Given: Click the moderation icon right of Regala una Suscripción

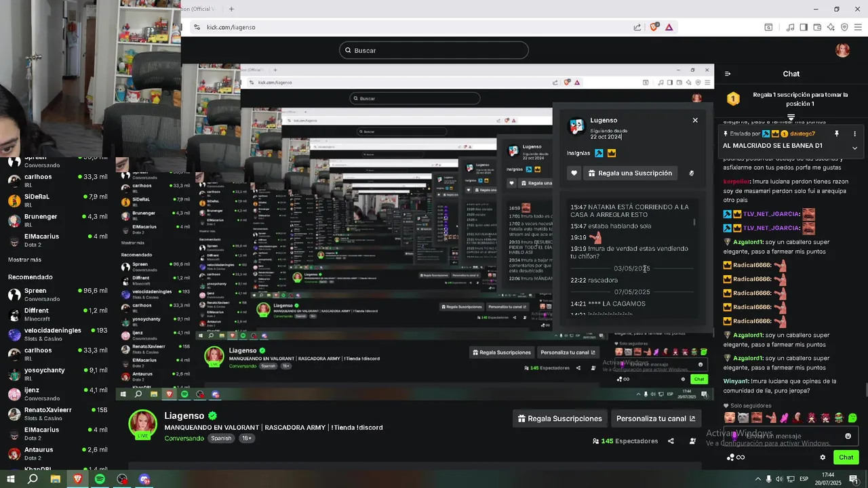Looking at the screenshot, I should click(692, 173).
